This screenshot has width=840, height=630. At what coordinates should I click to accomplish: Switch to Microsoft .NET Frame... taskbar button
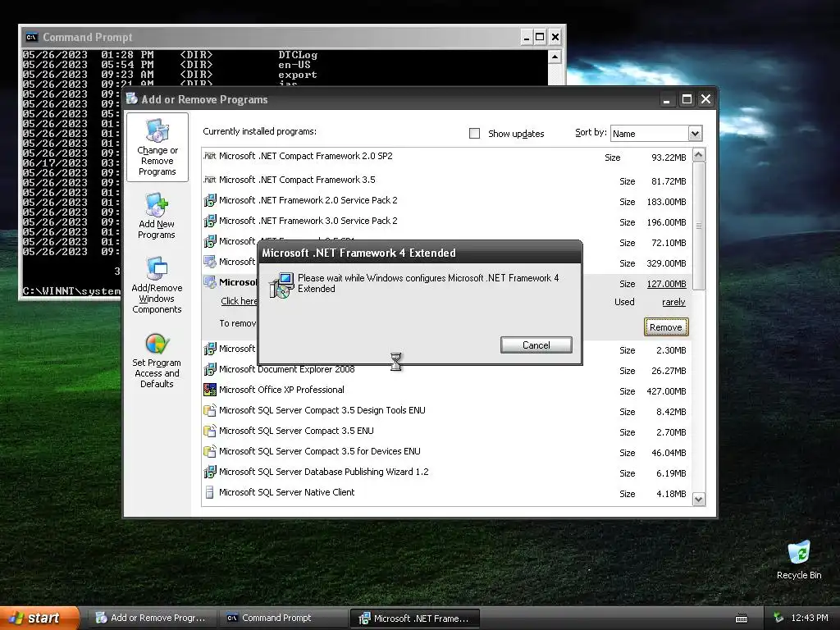(x=414, y=619)
